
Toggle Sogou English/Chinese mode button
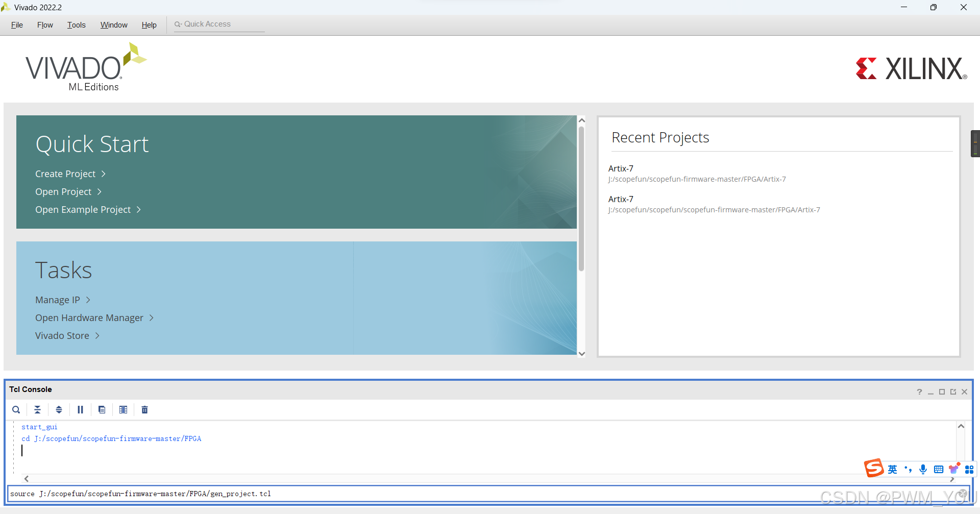pyautogui.click(x=892, y=470)
